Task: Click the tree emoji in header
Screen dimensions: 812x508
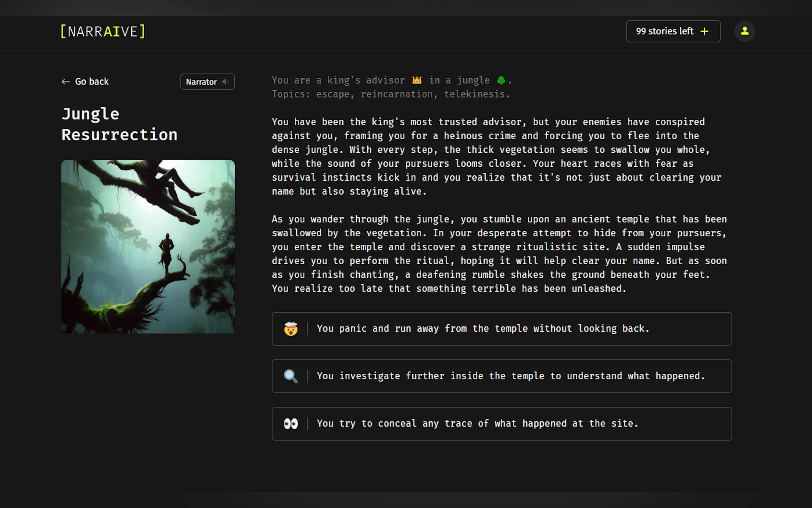Action: click(501, 80)
